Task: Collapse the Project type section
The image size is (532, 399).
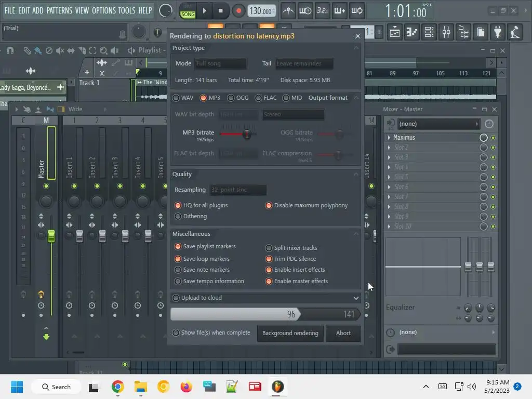Action: pos(356,48)
